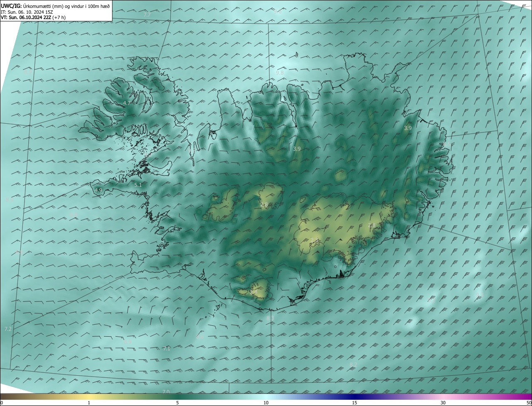Click the 8.3 value label on the map

(270, 318)
